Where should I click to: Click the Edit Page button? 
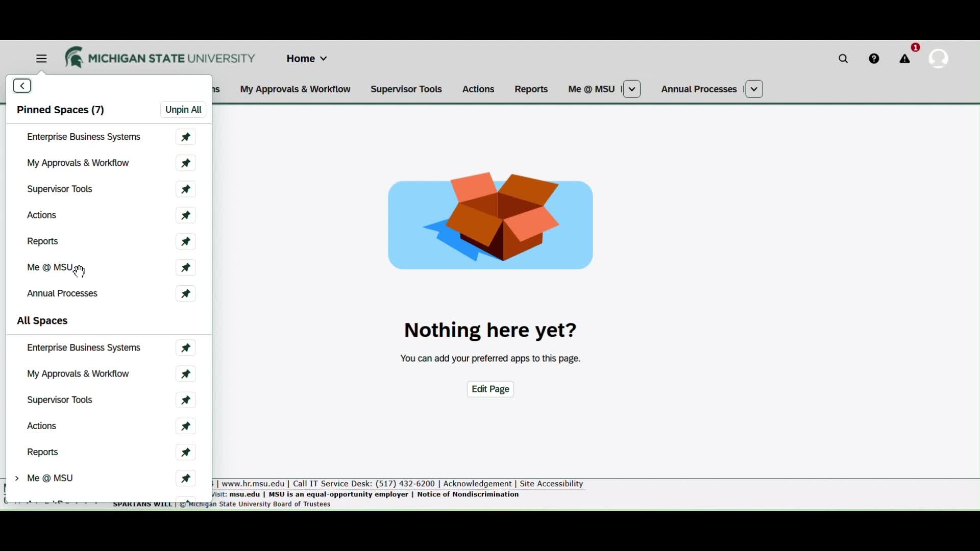point(491,390)
